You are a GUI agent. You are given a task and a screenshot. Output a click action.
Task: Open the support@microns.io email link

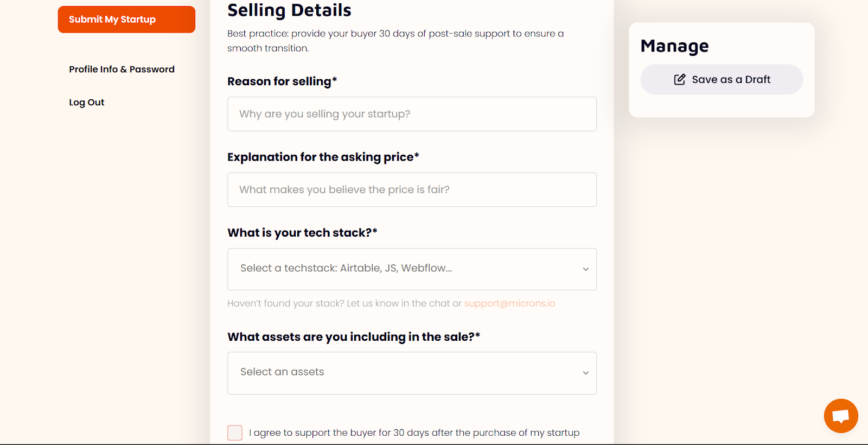click(x=509, y=303)
